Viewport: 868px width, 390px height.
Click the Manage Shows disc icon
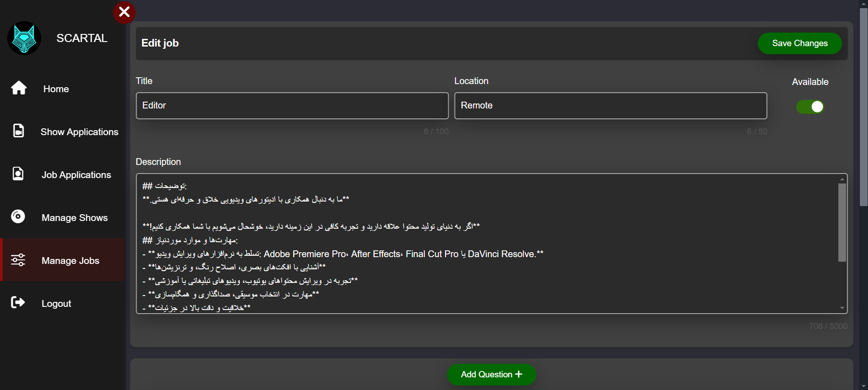coord(18,216)
